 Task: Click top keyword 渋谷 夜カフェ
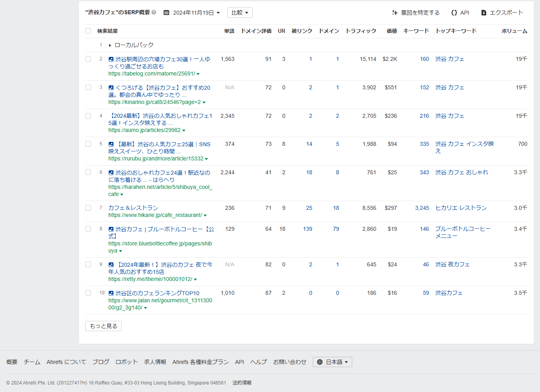coord(453,264)
